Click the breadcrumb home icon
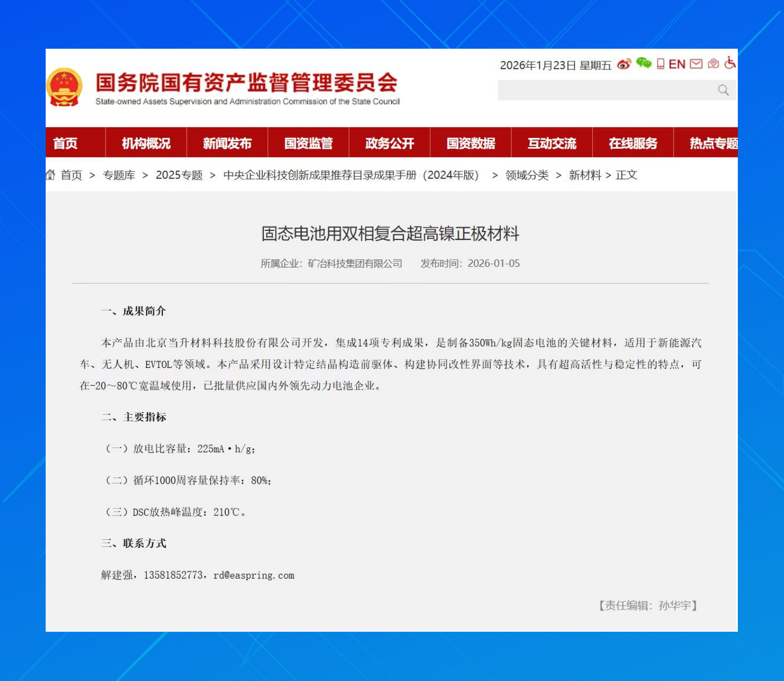The image size is (784, 681). point(50,175)
